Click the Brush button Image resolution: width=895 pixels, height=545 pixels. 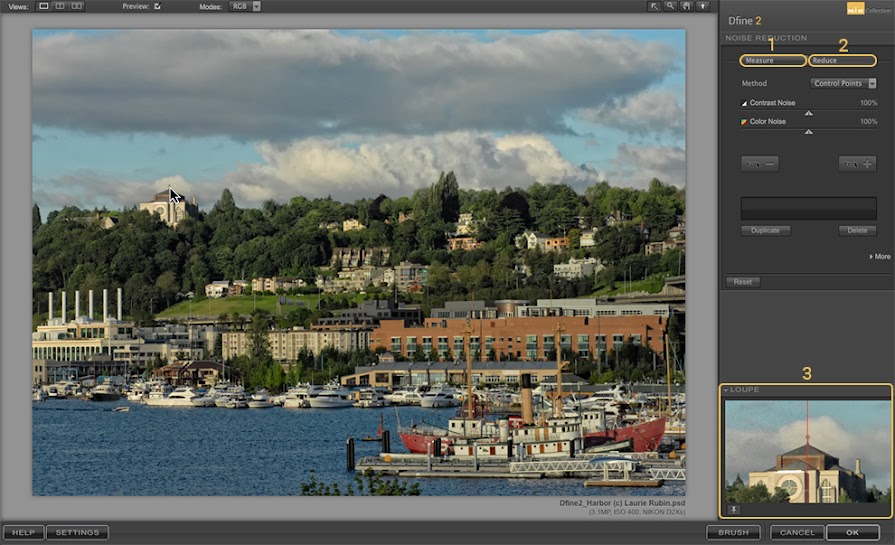(x=733, y=533)
